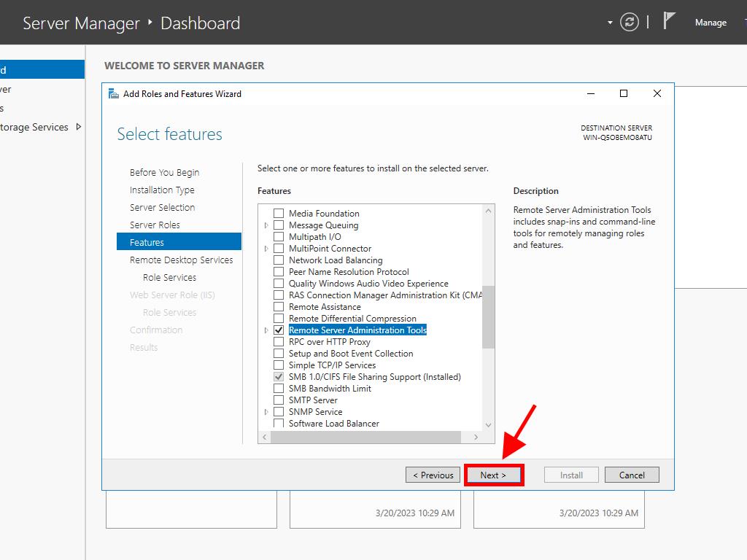Select Remote Desktop Services wizard step
This screenshot has height=560, width=747.
tap(181, 260)
